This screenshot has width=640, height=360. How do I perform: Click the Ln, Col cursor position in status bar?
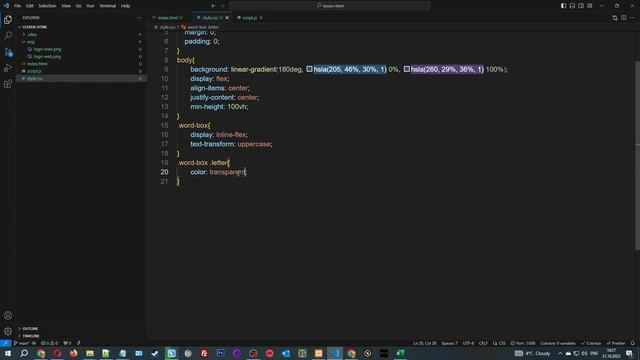(424, 343)
